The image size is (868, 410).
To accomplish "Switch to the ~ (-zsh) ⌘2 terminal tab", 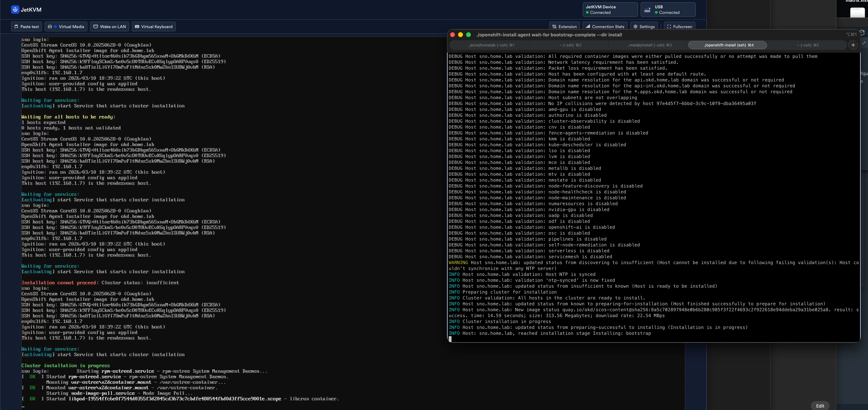I will 570,45.
